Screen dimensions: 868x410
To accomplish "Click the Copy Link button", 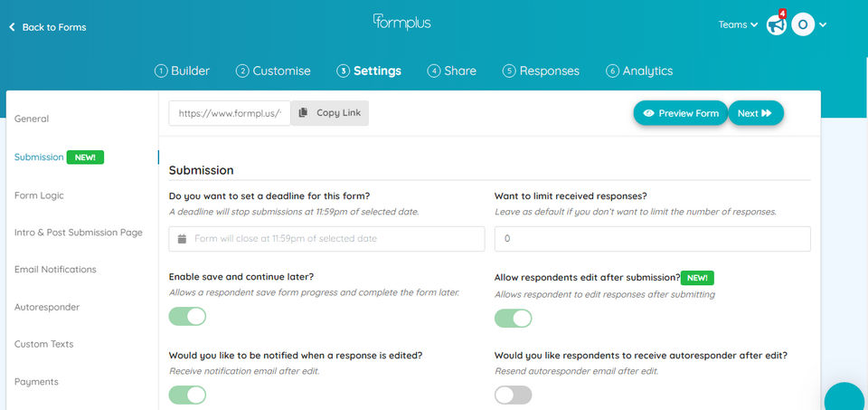I will point(330,113).
